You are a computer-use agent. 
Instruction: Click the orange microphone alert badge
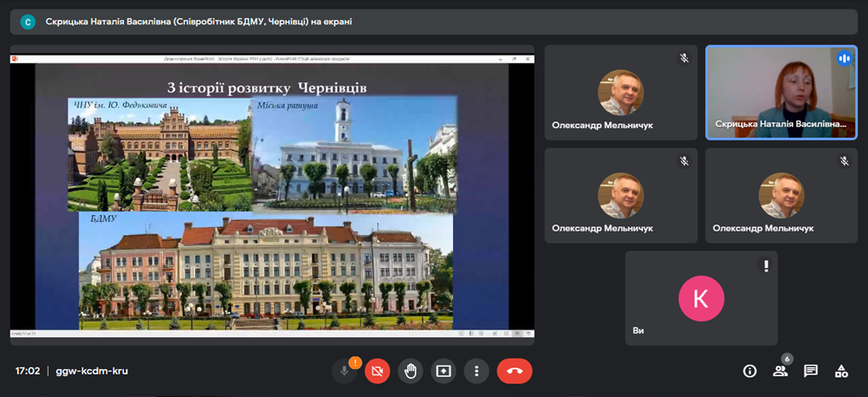[355, 362]
